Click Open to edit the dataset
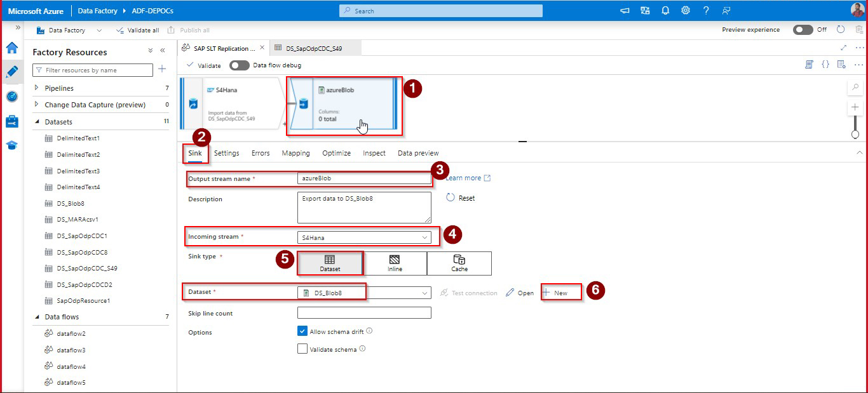The image size is (868, 393). tap(520, 293)
